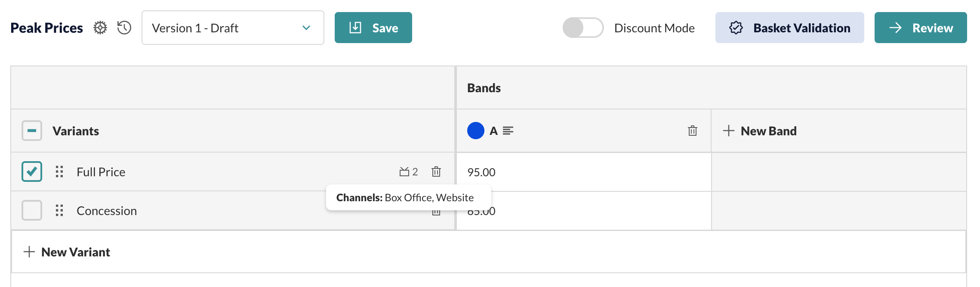Click the version dropdown chevron arrow
This screenshot has width=980, height=287.
point(306,28)
